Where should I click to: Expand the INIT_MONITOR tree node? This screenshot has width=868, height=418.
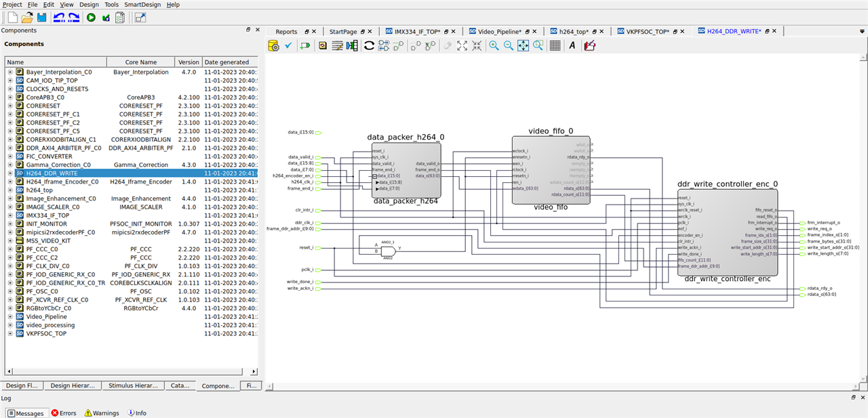[x=10, y=224]
